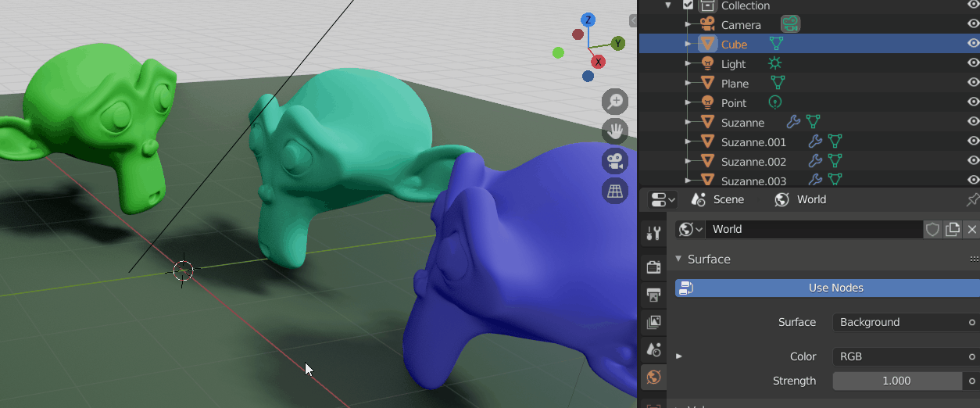Hide the Cube with its eye icon
980x408 pixels.
click(972, 44)
